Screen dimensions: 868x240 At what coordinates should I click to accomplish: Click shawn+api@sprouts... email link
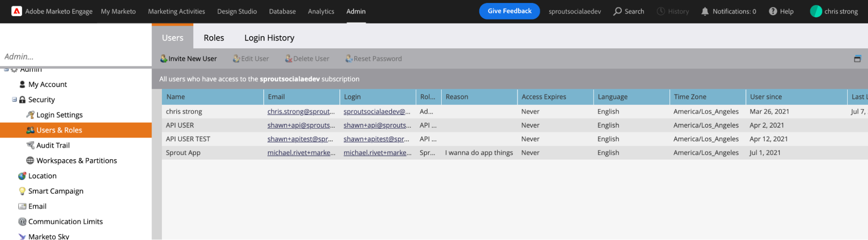click(301, 125)
